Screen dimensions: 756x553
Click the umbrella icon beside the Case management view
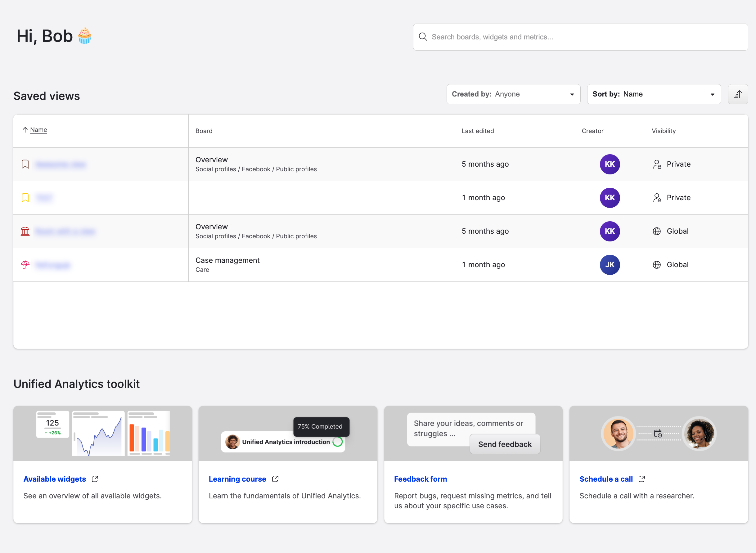tap(25, 264)
